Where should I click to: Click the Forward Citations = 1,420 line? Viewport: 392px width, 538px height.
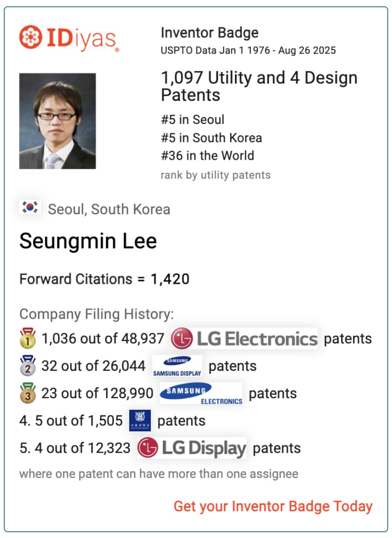[105, 278]
